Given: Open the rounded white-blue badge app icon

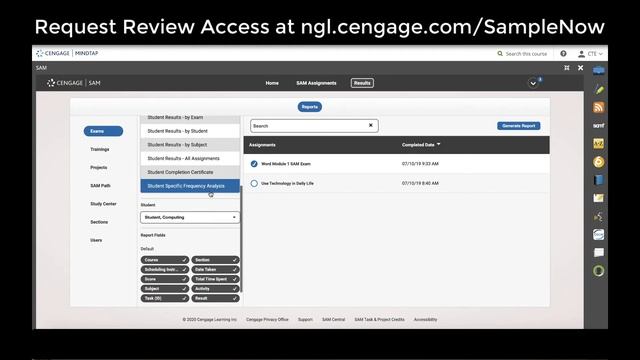Looking at the screenshot, I should 599,234.
